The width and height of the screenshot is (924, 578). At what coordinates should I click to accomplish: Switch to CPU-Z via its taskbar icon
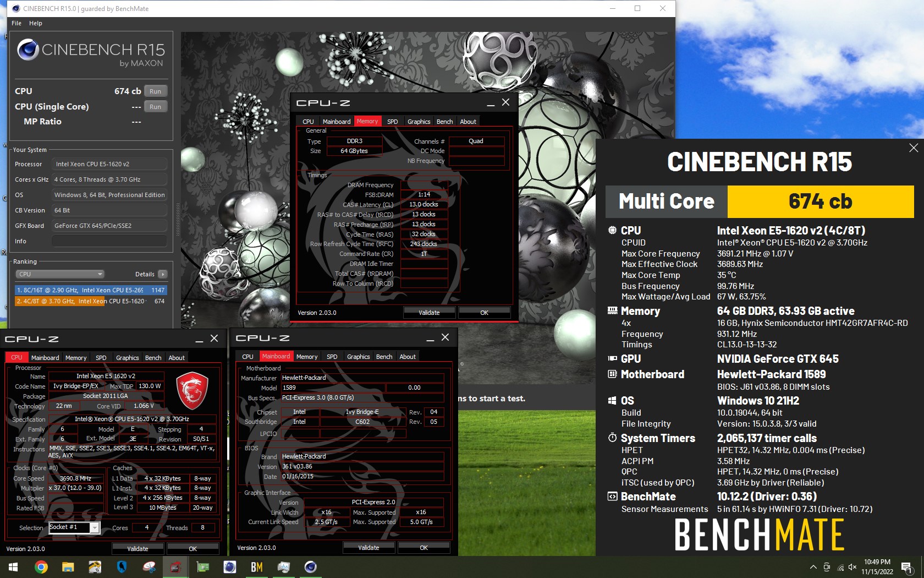tap(176, 566)
